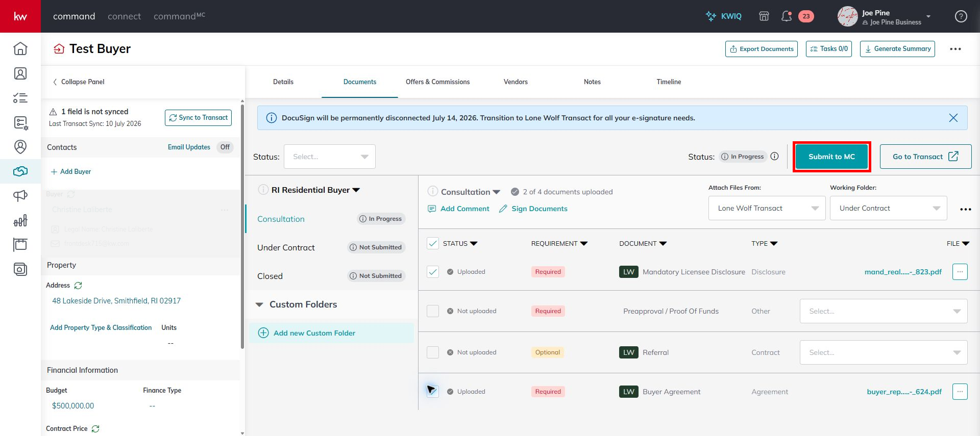Refresh the Address sync icon

78,286
